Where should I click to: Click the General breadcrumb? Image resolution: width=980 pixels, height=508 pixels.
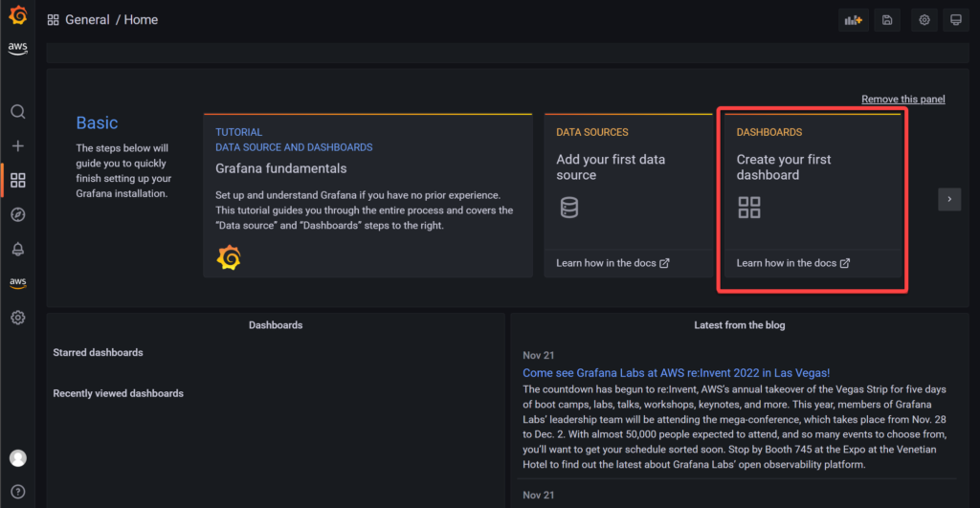point(87,20)
